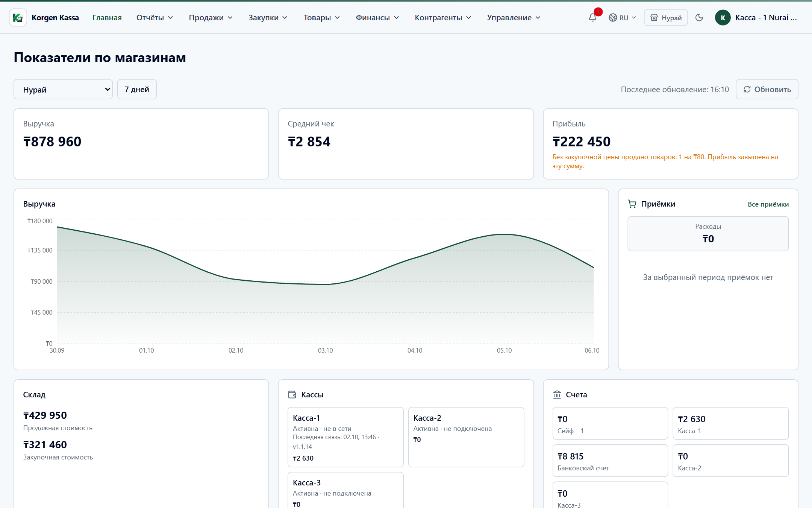The height and width of the screenshot is (508, 812).
Task: Click the ₸429 950 Продажная стоимость value
Action: [45, 415]
